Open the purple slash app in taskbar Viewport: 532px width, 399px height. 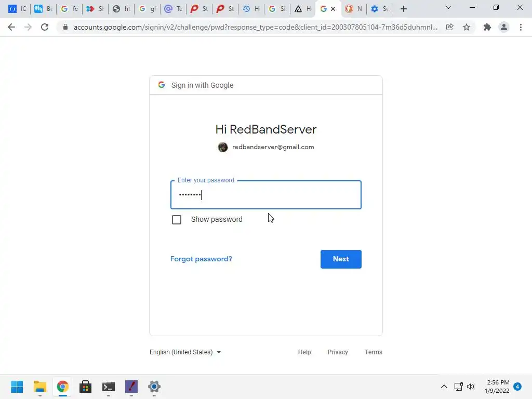point(131,387)
